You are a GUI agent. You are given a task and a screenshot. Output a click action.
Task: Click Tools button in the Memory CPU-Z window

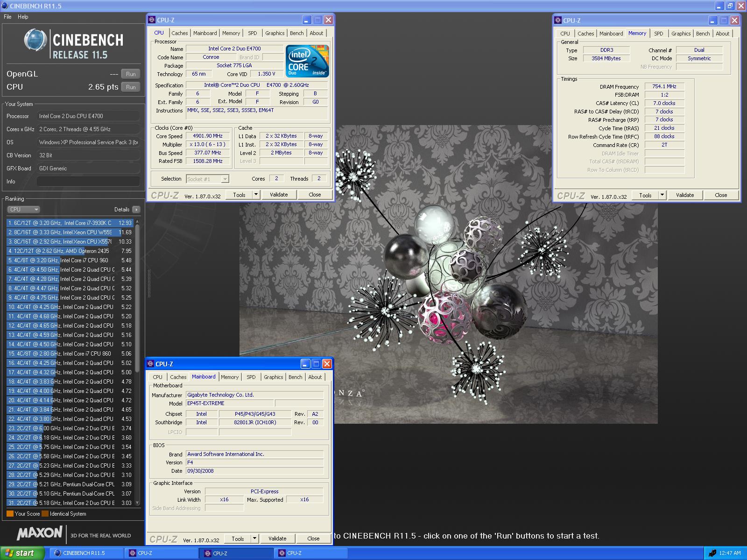coord(645,195)
